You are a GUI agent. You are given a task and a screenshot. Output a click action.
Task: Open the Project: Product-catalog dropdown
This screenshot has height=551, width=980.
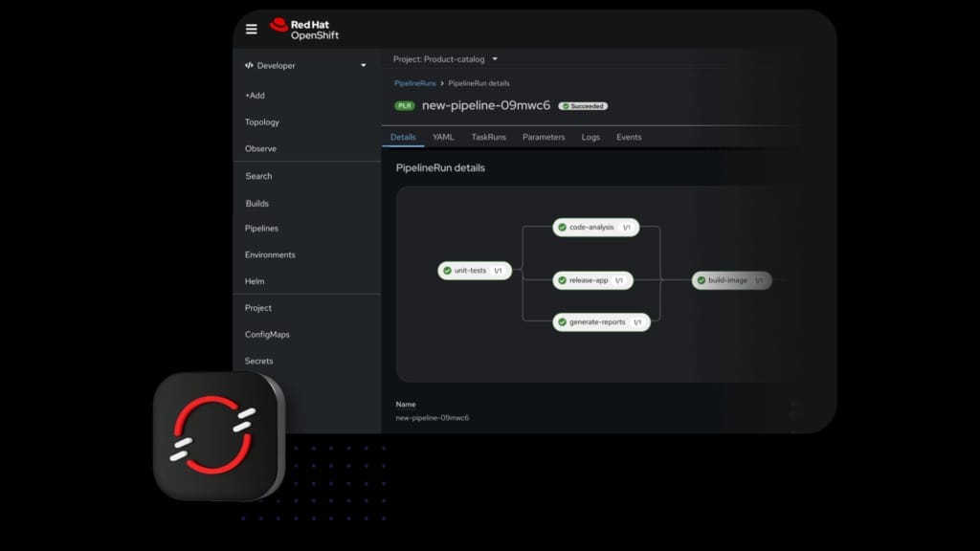pyautogui.click(x=446, y=59)
